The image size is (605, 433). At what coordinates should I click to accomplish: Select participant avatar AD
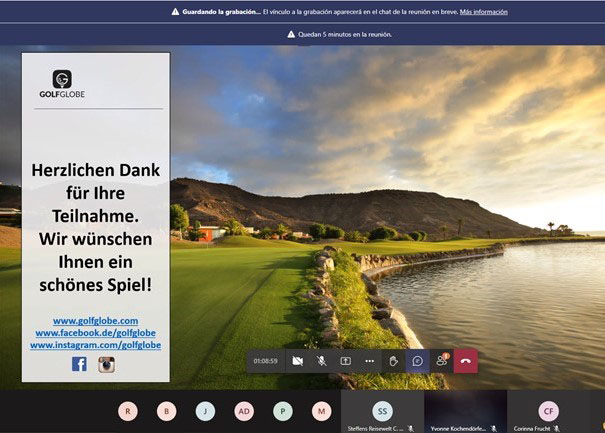[x=244, y=411]
